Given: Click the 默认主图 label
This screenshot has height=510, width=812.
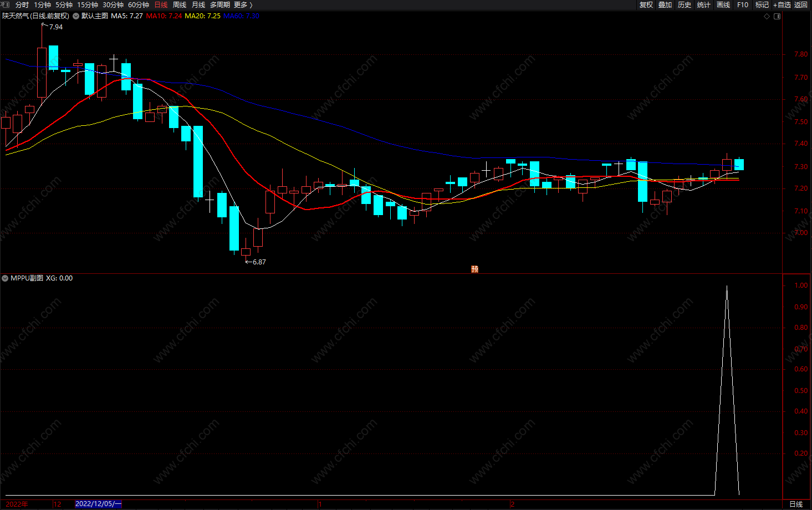Looking at the screenshot, I should pyautogui.click(x=95, y=16).
